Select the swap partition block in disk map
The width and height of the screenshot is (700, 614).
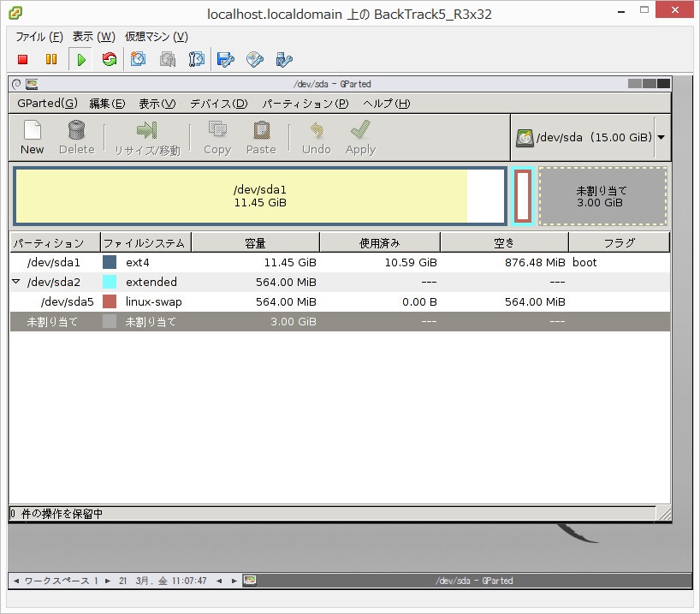[523, 196]
